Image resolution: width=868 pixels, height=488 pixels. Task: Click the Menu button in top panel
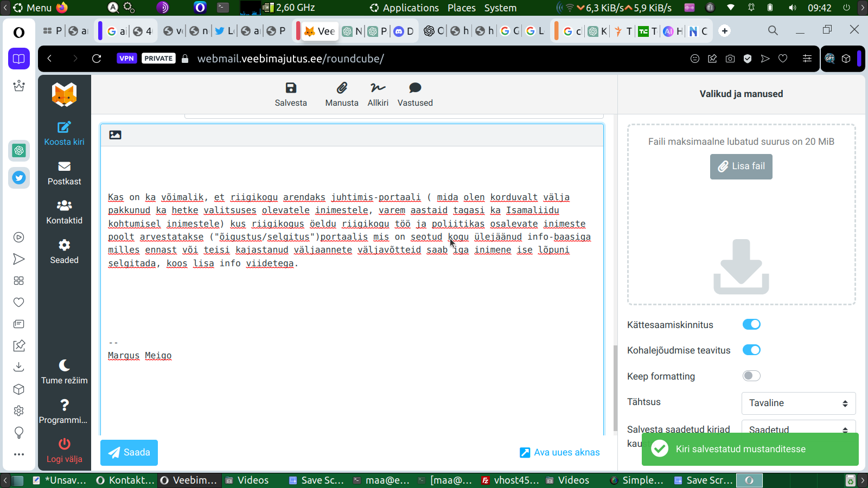pyautogui.click(x=33, y=8)
